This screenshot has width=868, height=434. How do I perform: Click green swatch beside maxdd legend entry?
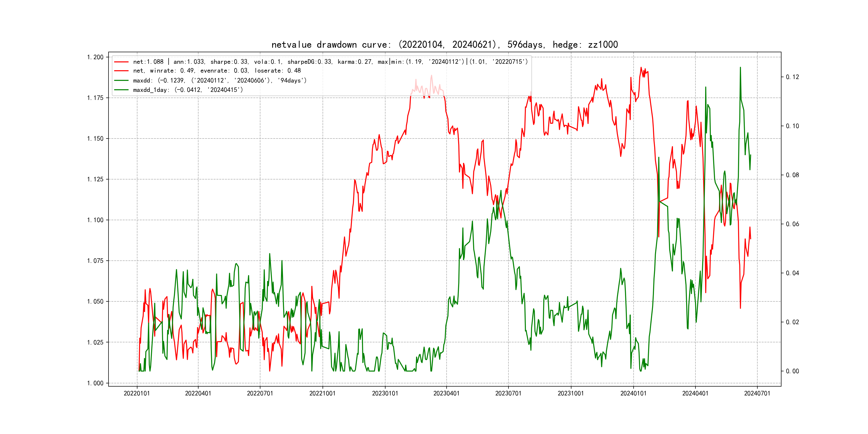(121, 81)
